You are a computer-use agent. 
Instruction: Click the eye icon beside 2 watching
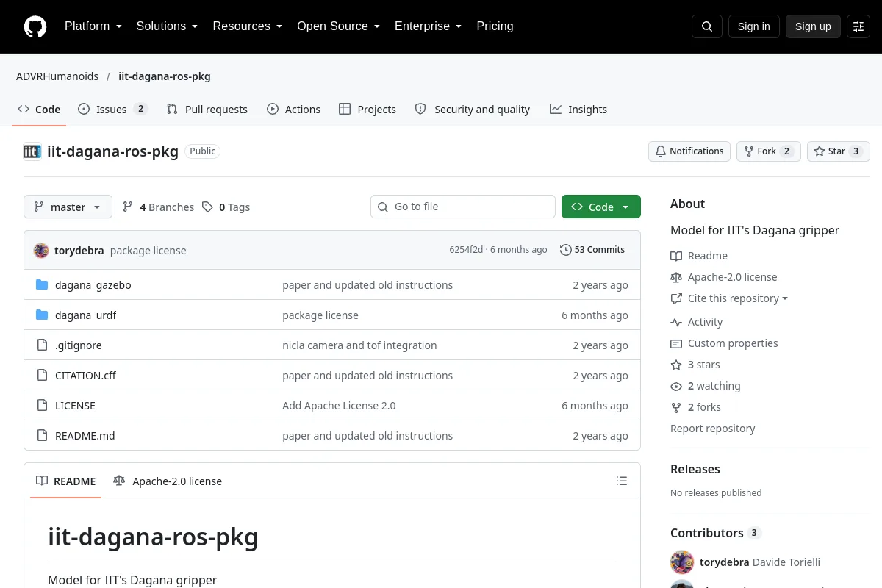pyautogui.click(x=676, y=386)
